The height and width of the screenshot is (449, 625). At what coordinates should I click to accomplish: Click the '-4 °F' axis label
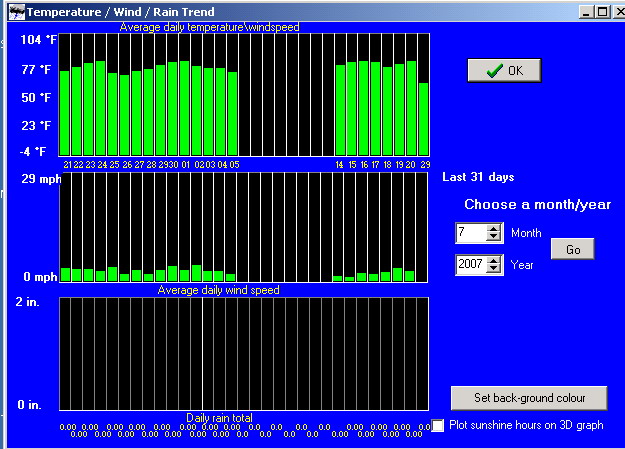(x=33, y=152)
